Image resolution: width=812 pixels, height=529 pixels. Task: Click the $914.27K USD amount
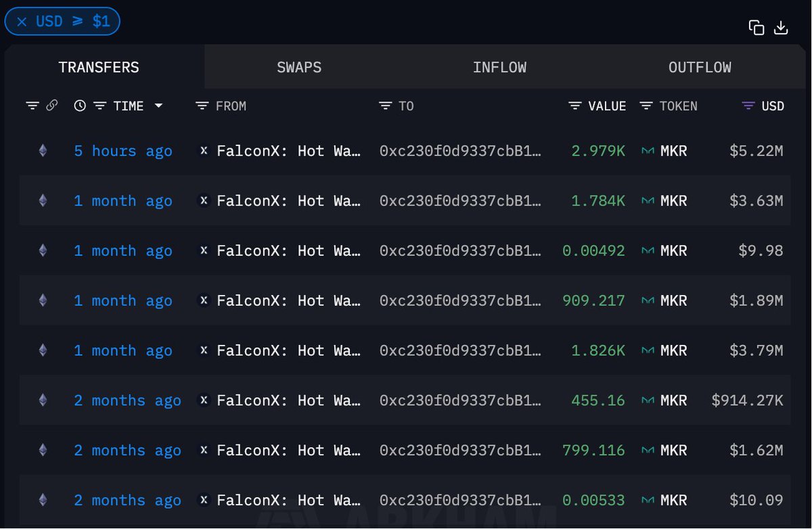[x=747, y=400]
